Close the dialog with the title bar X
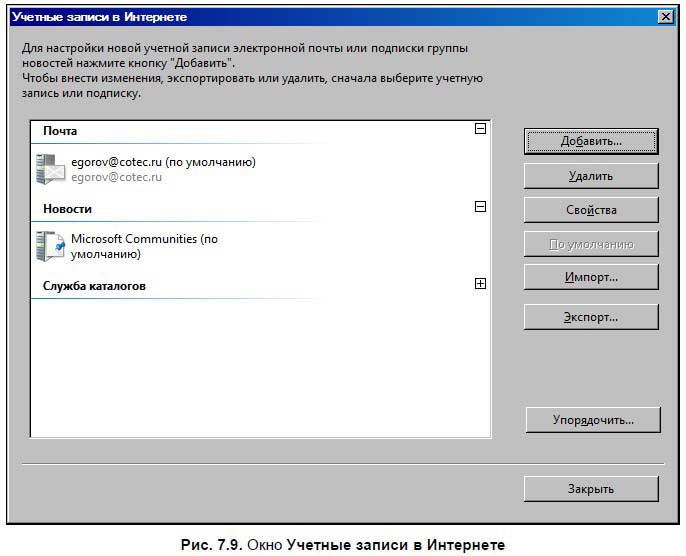 (x=665, y=17)
